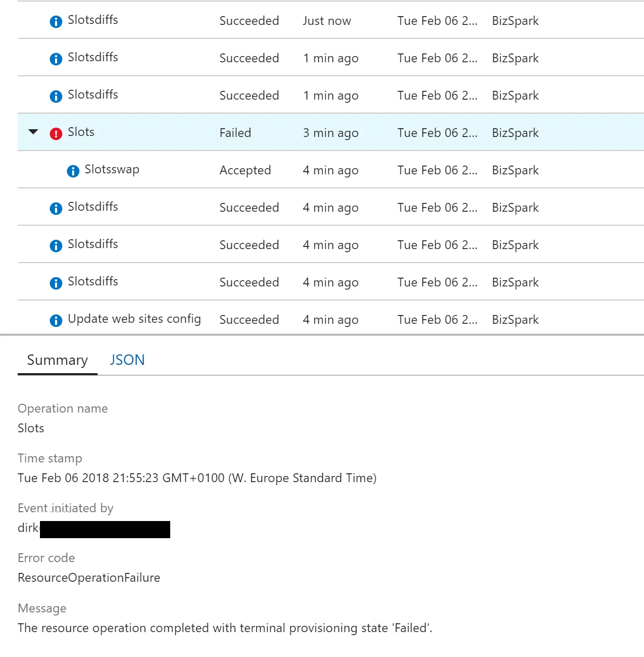Click BizSpark subscription in the Slotsswap row
This screenshot has width=644, height=657.
pos(515,170)
